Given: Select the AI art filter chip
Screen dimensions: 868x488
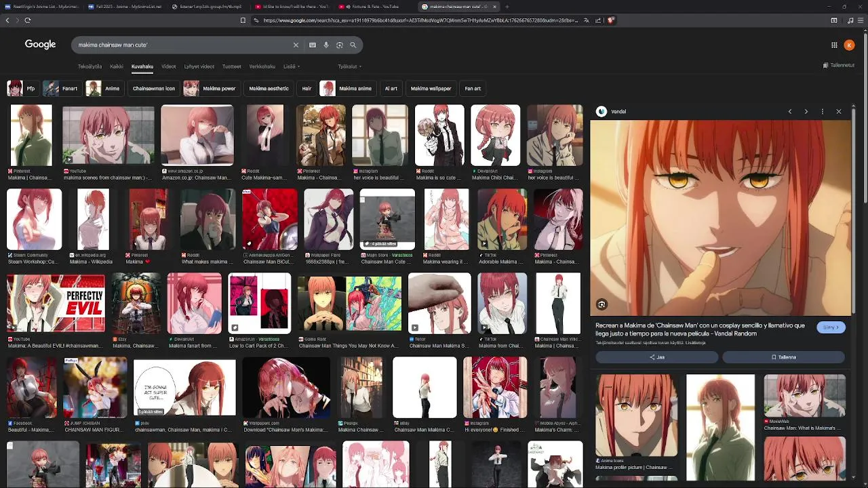Looking at the screenshot, I should [391, 88].
